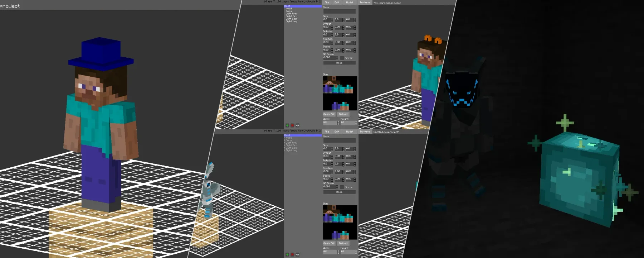This screenshot has height=258, width=644.
Task: Expand Head node in Untitled editor tree
Action: pyautogui.click(x=285, y=138)
